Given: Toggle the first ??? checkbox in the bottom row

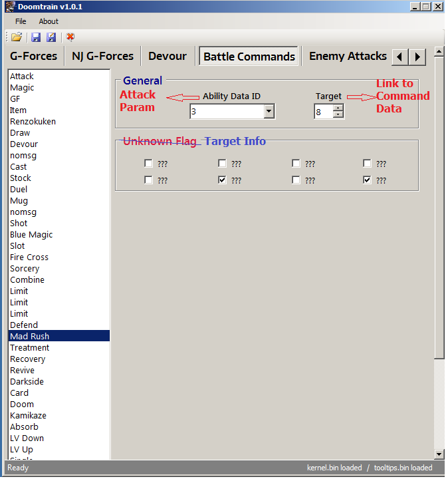Looking at the screenshot, I should (148, 180).
